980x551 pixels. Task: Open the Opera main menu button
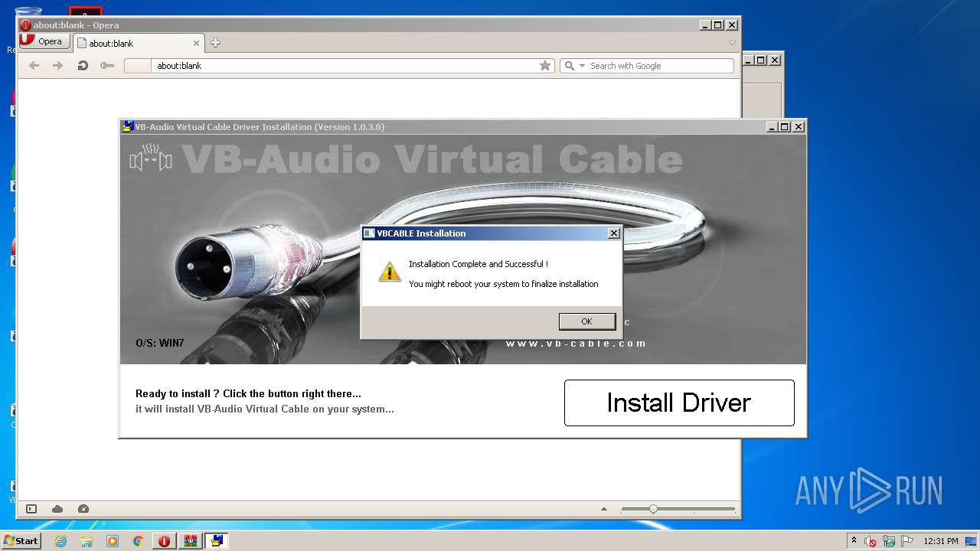pos(44,41)
